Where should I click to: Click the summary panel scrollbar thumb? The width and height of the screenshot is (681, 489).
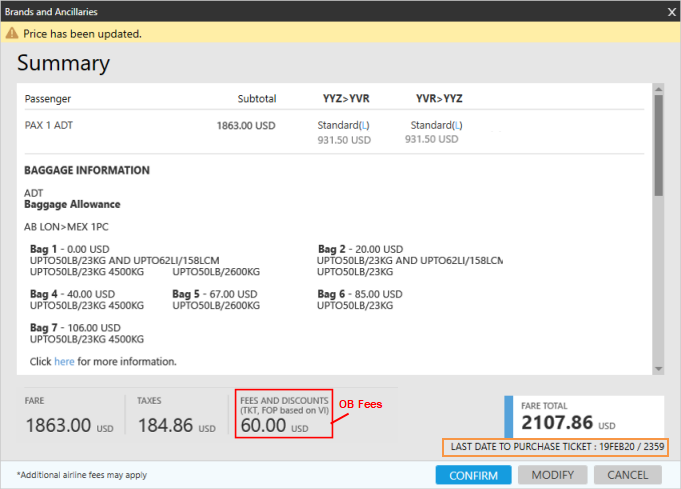coord(657,145)
